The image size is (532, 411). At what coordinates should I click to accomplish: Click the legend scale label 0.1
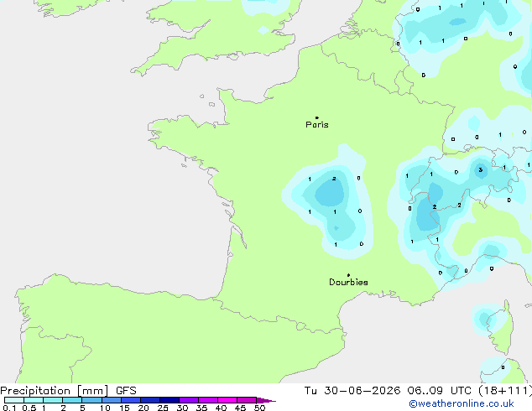pyautogui.click(x=9, y=408)
